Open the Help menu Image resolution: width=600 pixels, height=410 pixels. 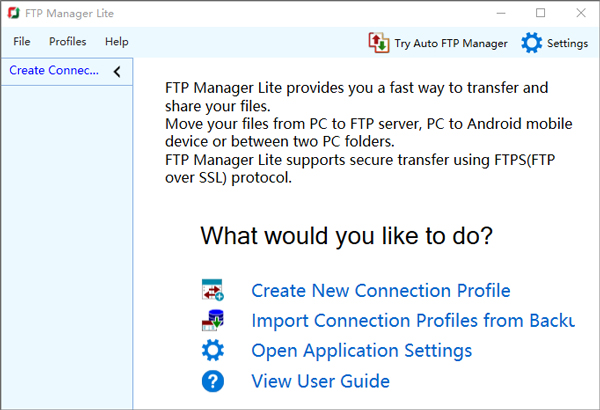click(x=117, y=42)
